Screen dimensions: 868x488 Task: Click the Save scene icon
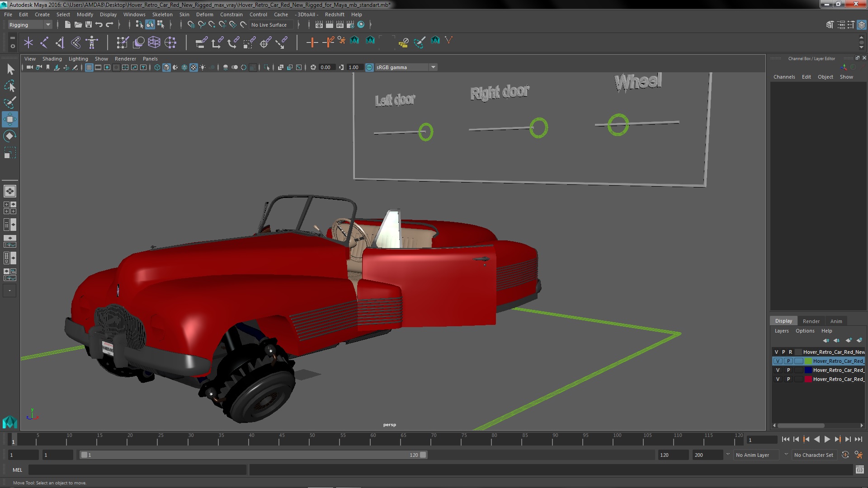[89, 25]
